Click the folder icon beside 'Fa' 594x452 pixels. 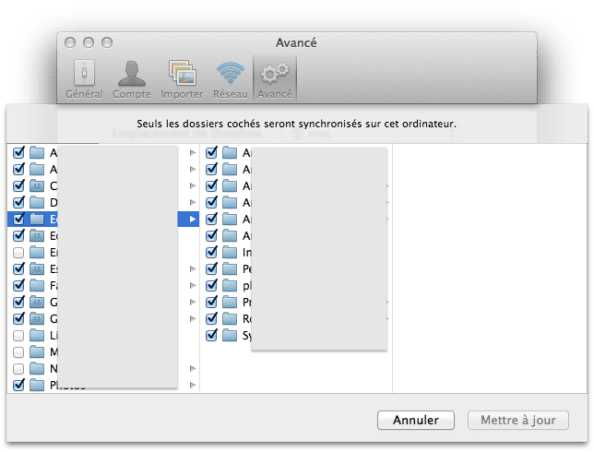[37, 285]
